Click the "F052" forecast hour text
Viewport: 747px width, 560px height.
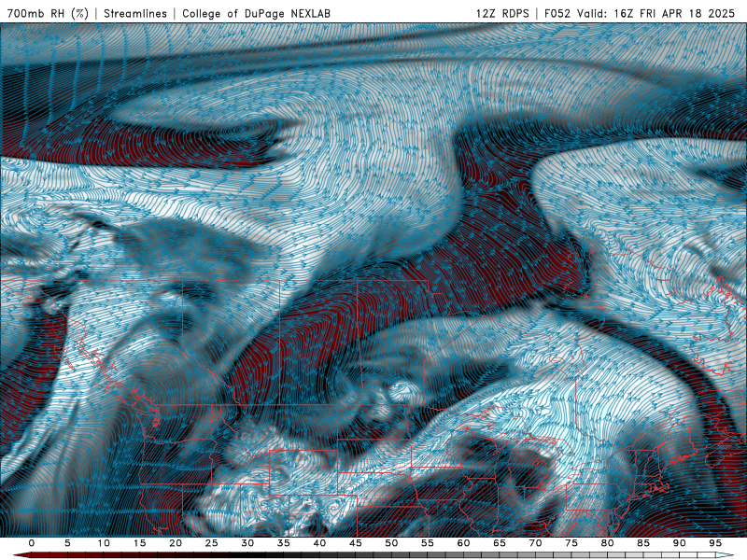coord(557,13)
